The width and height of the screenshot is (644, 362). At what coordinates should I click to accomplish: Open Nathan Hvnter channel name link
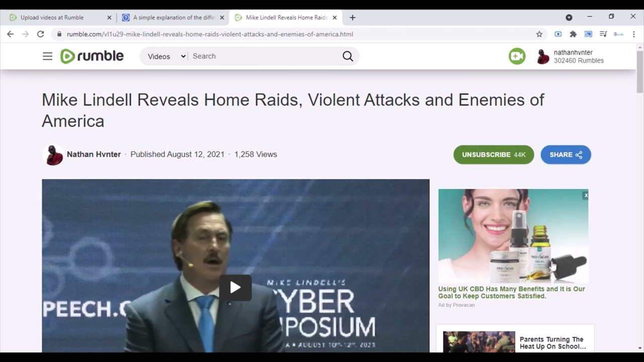coord(94,154)
